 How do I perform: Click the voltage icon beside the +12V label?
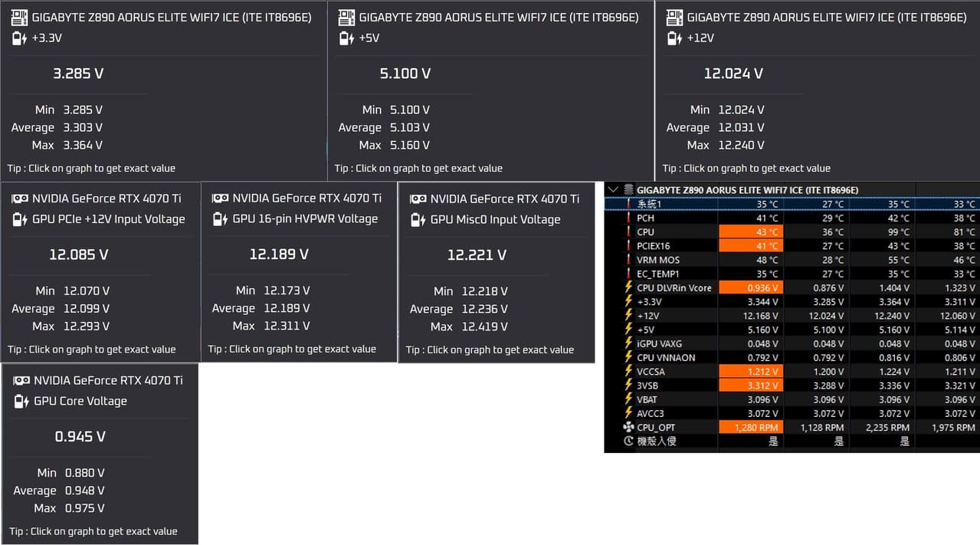(674, 38)
